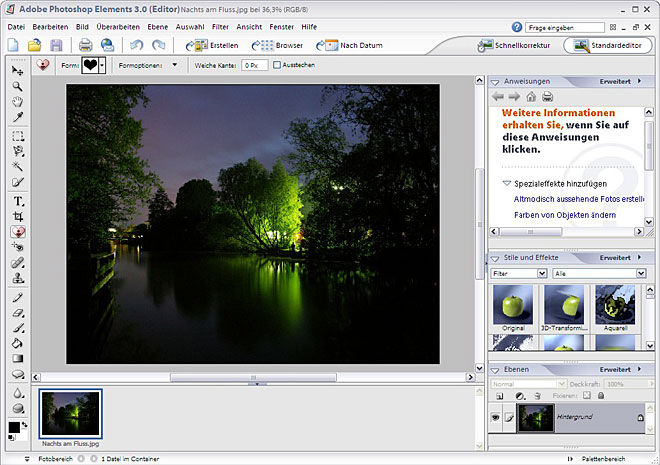Select the Lasso tool
The width and height of the screenshot is (660, 465).
18,151
